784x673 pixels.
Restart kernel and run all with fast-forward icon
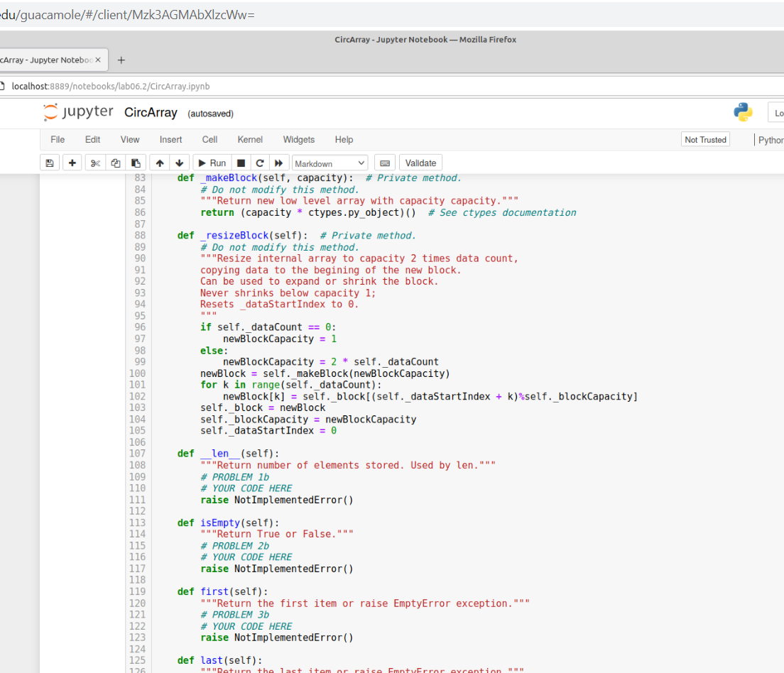(278, 163)
